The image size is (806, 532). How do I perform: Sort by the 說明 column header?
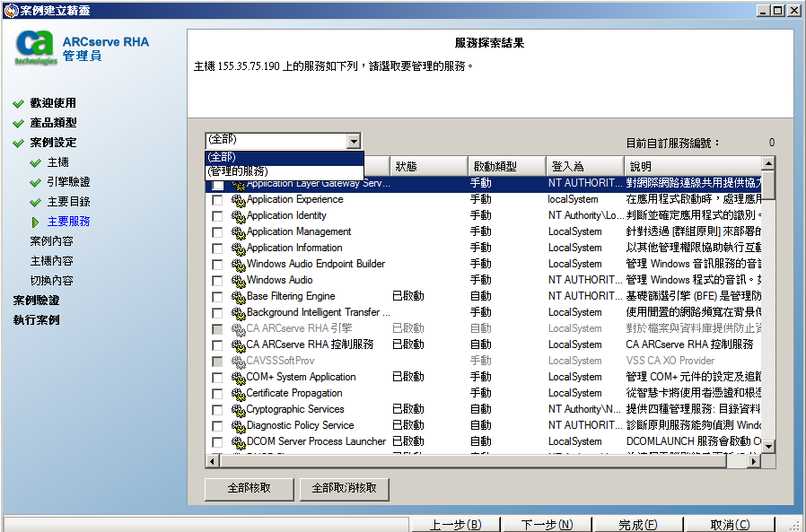click(x=693, y=167)
